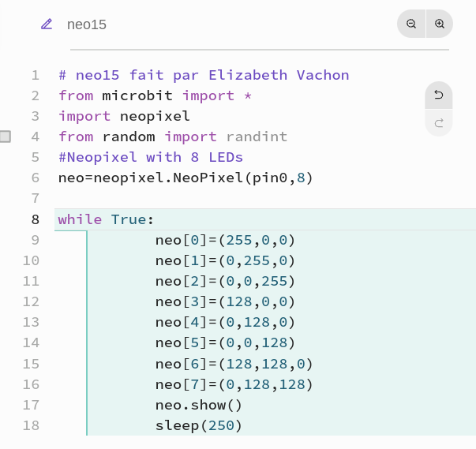Click the neo[7]=(0,128,128) assignment
Image resolution: width=476 pixels, height=449 pixels.
234,384
